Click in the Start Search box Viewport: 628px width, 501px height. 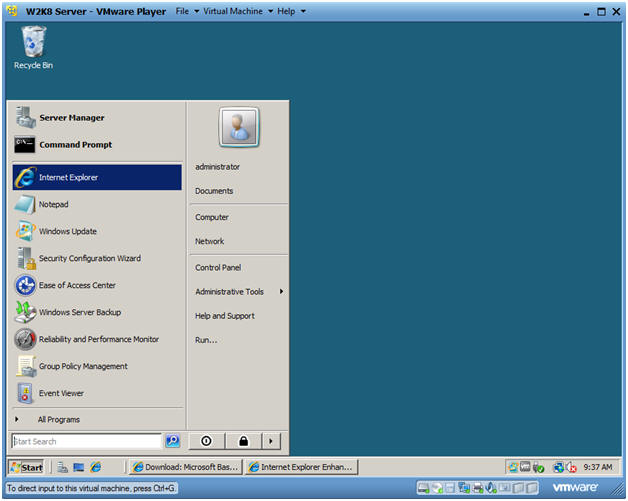[x=86, y=441]
